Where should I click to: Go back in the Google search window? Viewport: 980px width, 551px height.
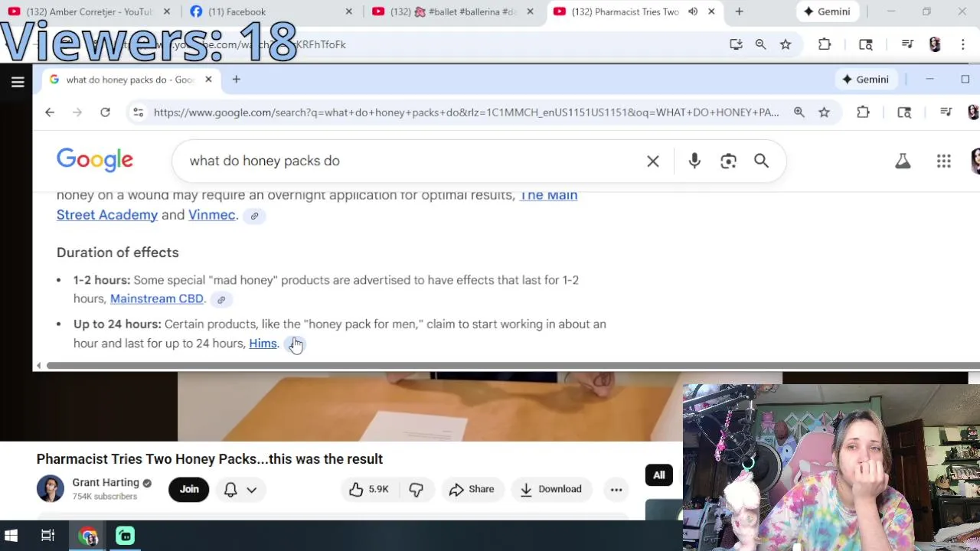(50, 112)
